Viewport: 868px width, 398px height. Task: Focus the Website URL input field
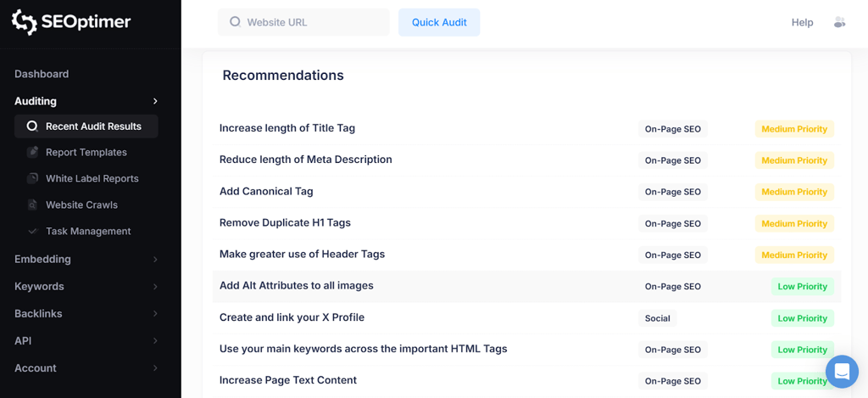click(314, 22)
